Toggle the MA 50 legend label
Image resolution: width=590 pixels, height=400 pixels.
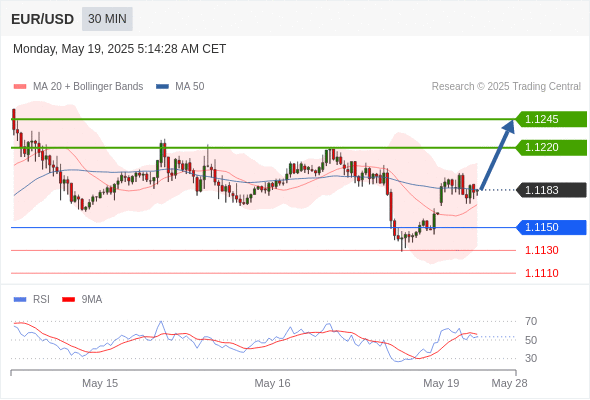[x=190, y=87]
